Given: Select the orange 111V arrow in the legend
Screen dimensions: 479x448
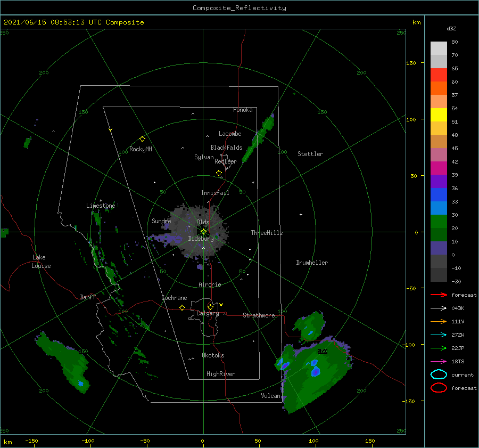Looking at the screenshot, I should pyautogui.click(x=439, y=321).
